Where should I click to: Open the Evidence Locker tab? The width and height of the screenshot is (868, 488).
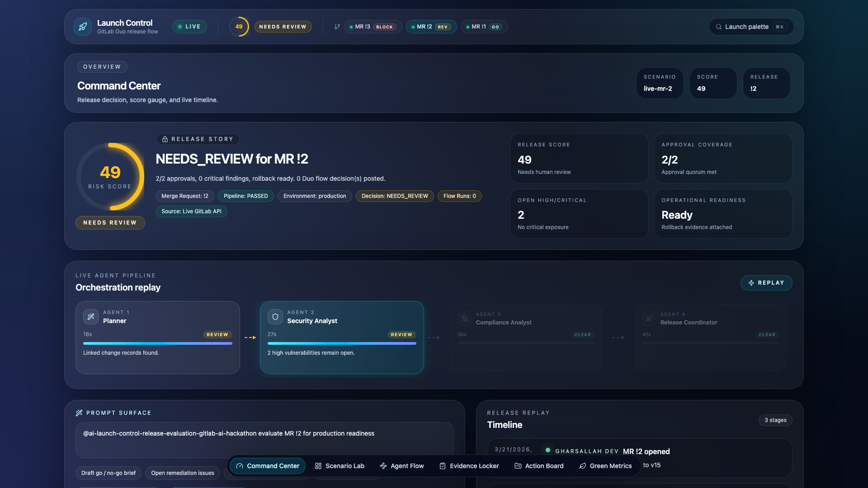(x=469, y=466)
